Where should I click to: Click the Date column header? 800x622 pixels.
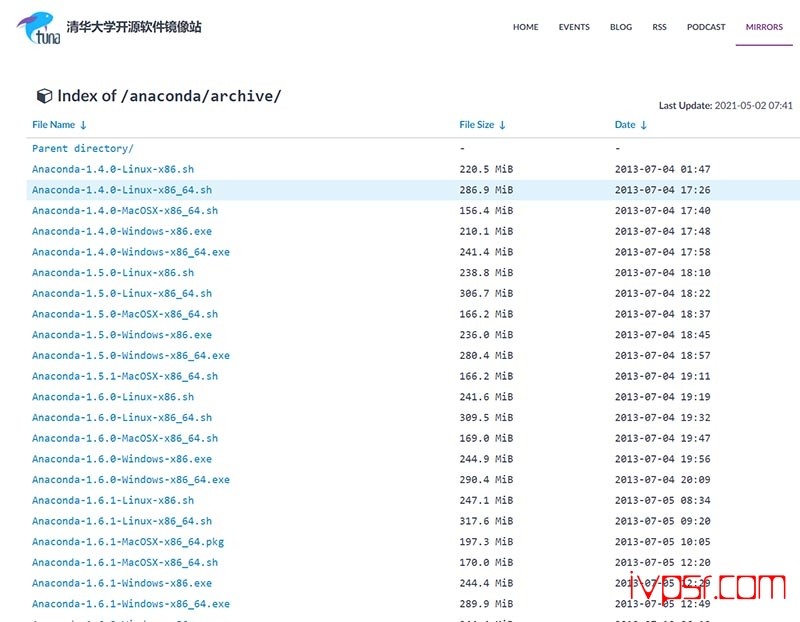click(625, 125)
